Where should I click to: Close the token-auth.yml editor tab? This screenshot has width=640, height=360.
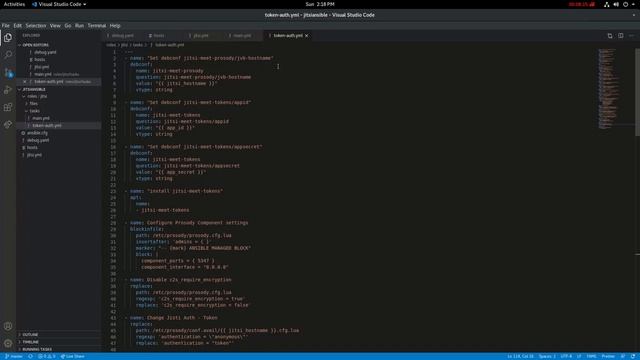click(307, 36)
